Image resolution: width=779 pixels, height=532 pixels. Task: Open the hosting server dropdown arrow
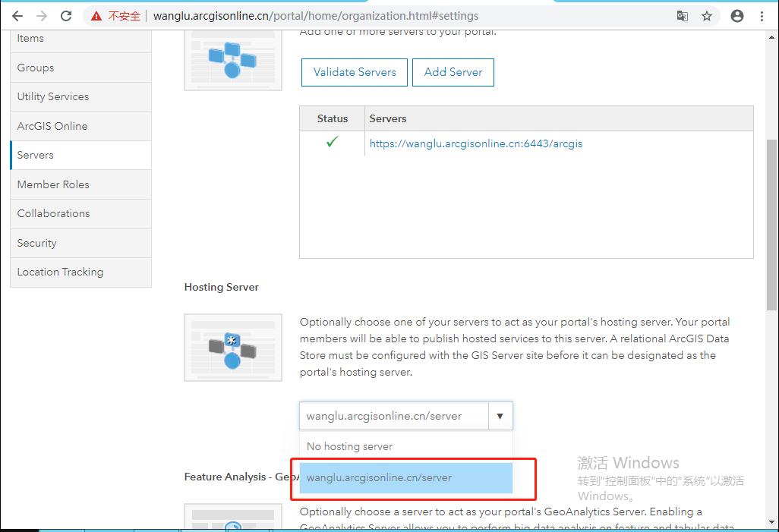(x=500, y=416)
